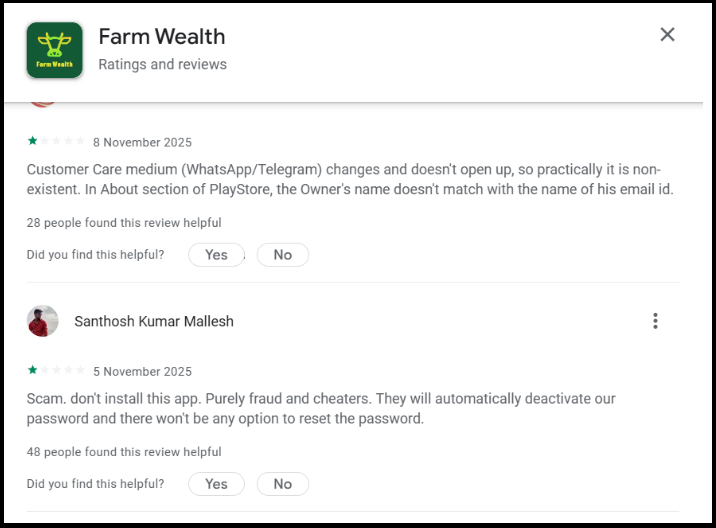This screenshot has height=528, width=716.
Task: Click the 48 people found helpful text
Action: [124, 452]
